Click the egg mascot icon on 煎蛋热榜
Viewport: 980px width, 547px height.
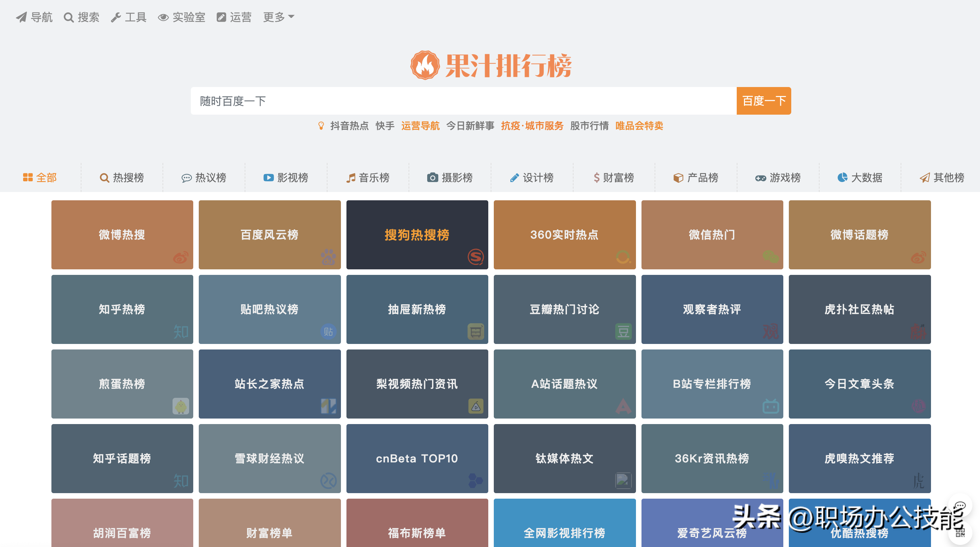pos(181,406)
